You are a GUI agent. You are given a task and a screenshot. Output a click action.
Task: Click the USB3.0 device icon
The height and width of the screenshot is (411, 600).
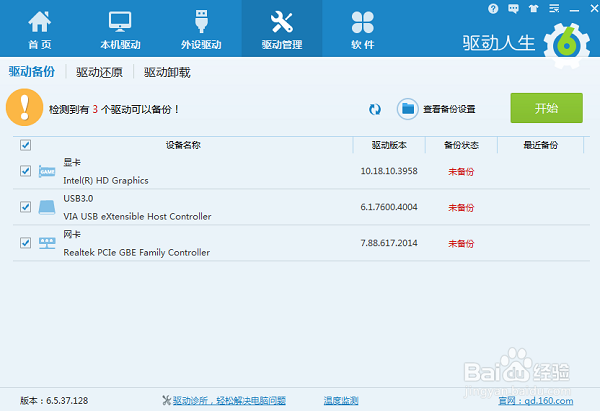point(47,207)
